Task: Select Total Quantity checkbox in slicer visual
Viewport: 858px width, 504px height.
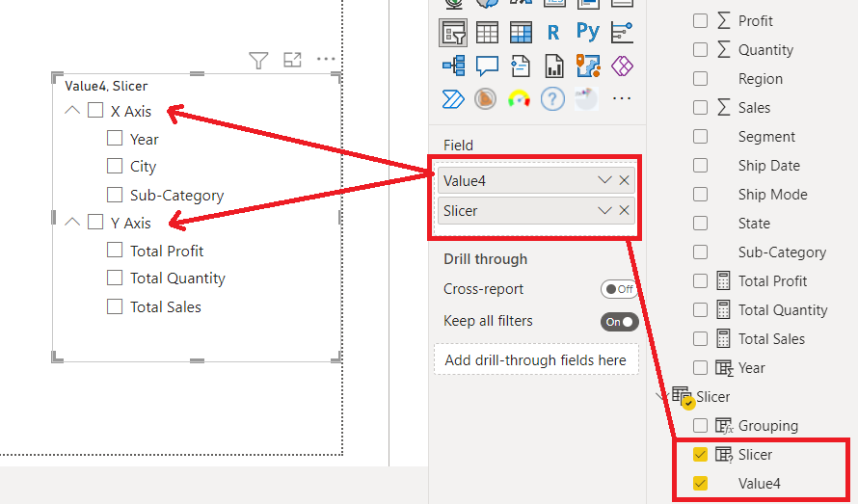Action: (115, 278)
